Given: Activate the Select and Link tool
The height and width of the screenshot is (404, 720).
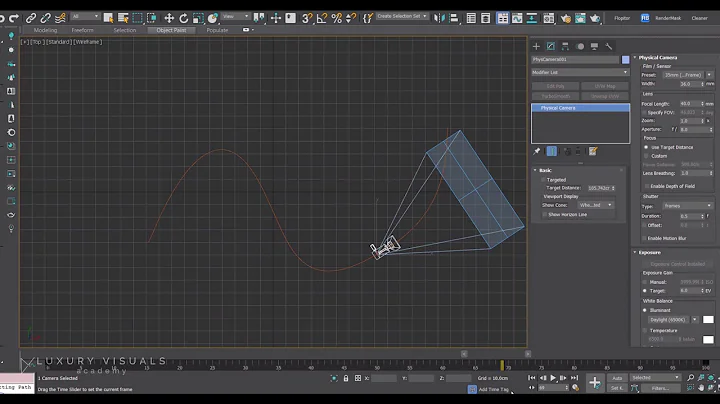Looking at the screenshot, I should tap(31, 18).
